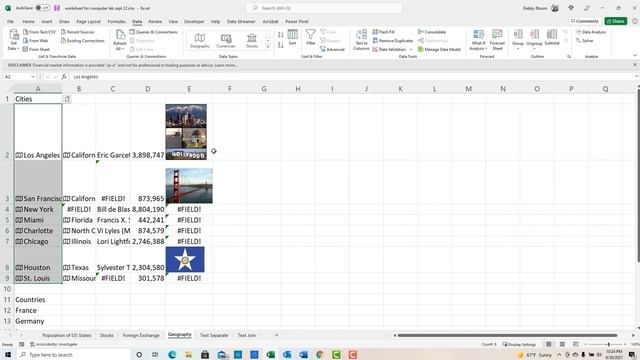640x360 pixels.
Task: Open Queries & Connections pane
Action: [x=153, y=32]
